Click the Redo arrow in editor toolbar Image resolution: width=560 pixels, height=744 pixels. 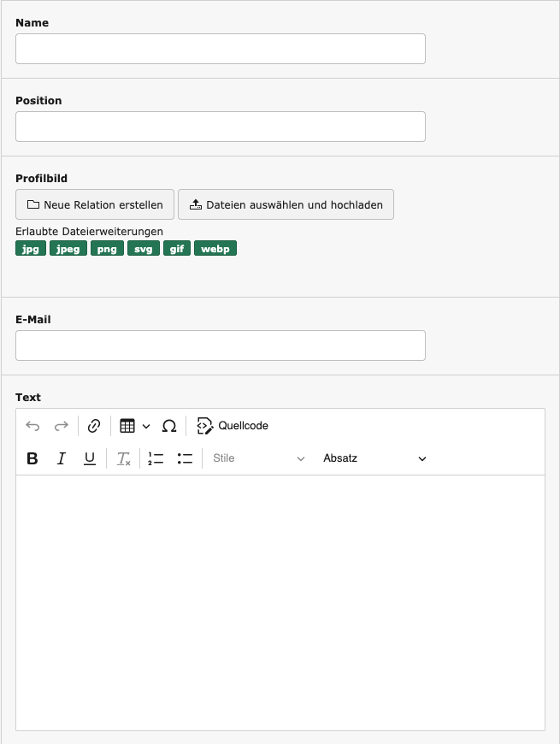click(x=62, y=426)
